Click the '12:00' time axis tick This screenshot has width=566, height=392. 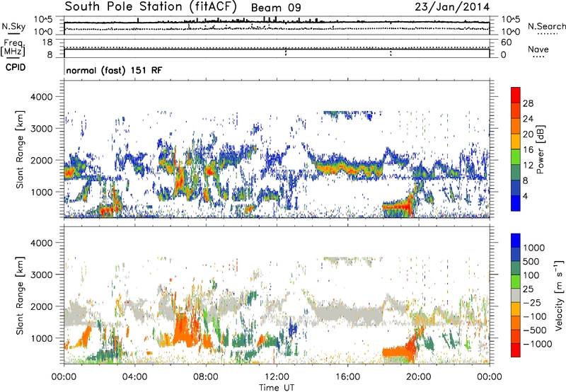(x=277, y=377)
